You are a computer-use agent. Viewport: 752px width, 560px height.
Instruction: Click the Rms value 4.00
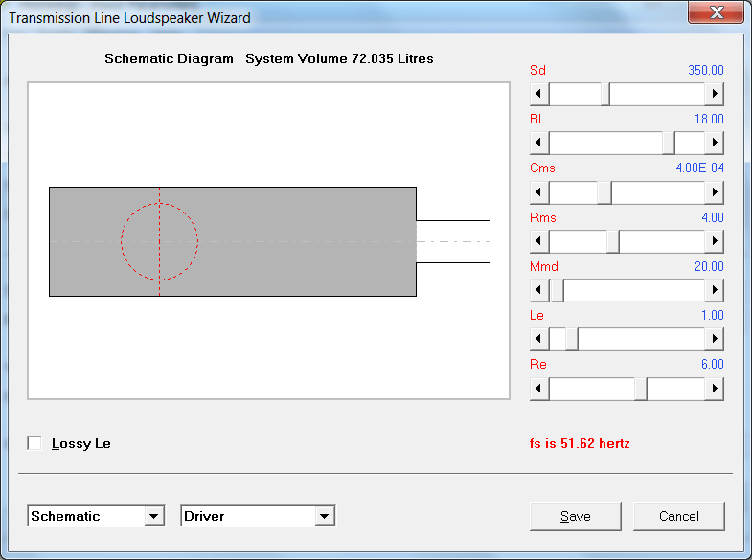713,217
